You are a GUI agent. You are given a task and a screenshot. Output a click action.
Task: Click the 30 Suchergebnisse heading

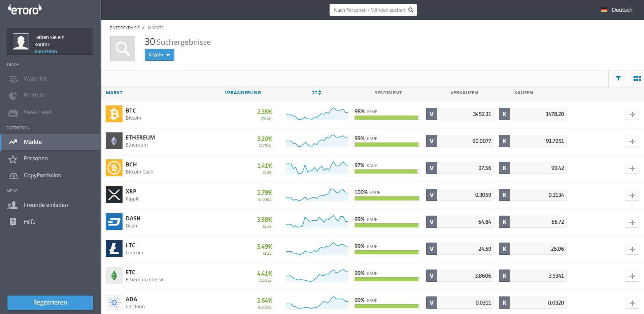point(178,42)
